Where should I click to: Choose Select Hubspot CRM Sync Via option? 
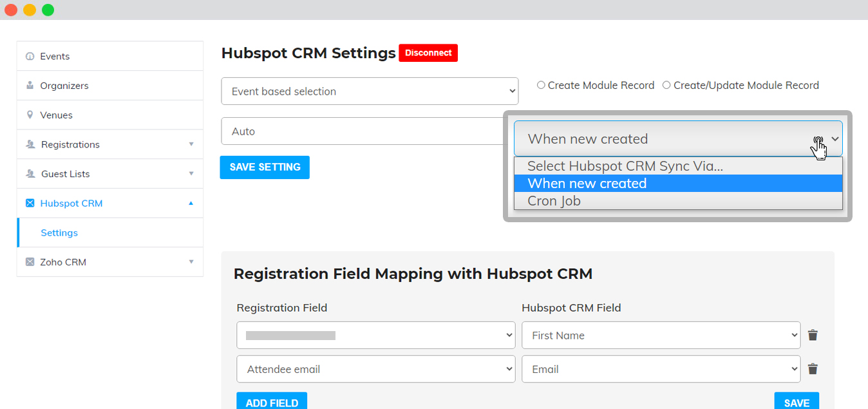(x=678, y=166)
